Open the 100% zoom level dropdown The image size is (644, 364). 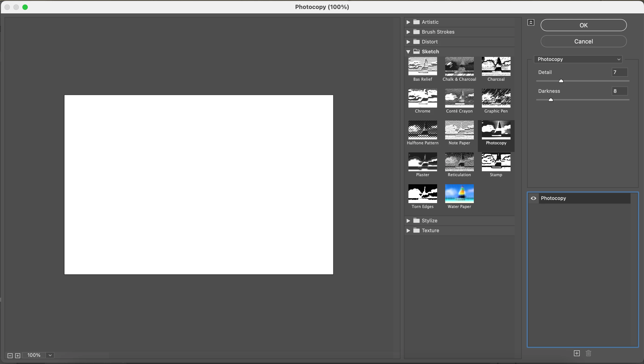point(50,355)
